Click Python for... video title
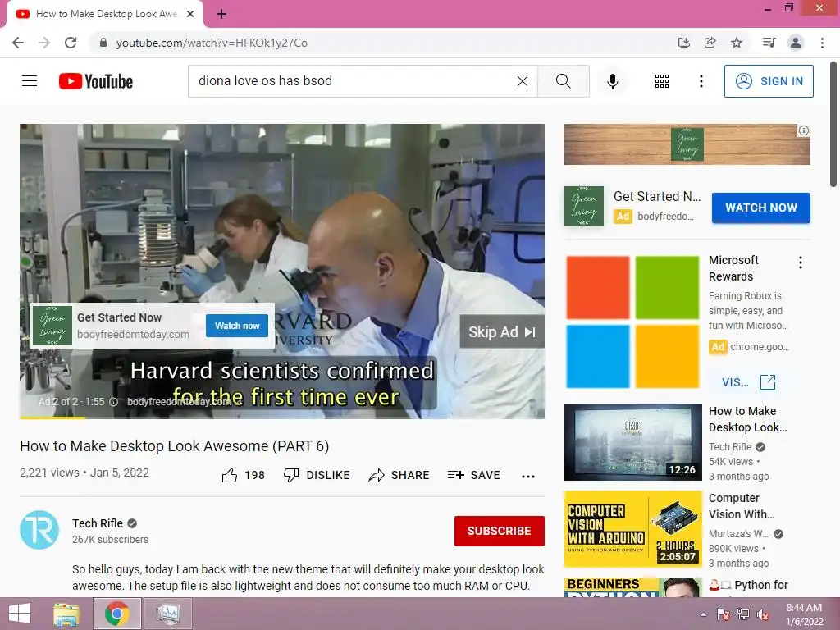The image size is (840, 630). (x=749, y=585)
